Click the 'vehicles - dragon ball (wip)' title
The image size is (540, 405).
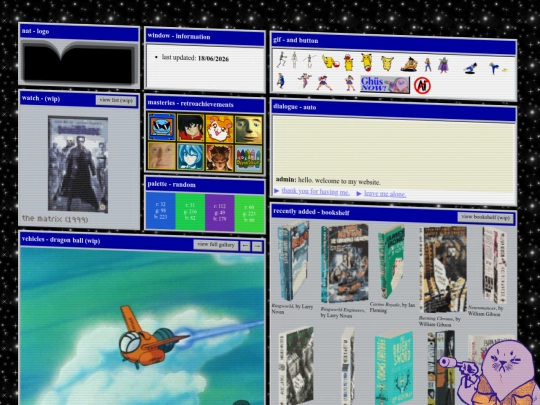[61, 239]
